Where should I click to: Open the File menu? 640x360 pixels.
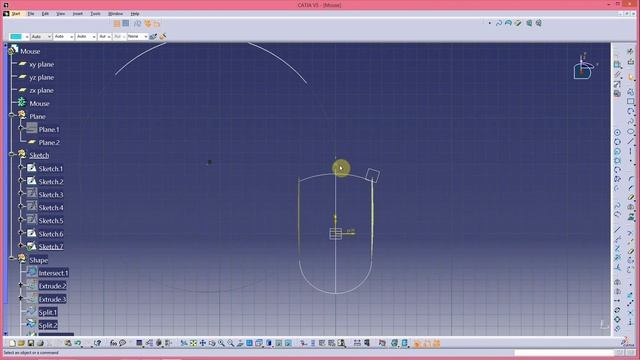click(x=31, y=13)
